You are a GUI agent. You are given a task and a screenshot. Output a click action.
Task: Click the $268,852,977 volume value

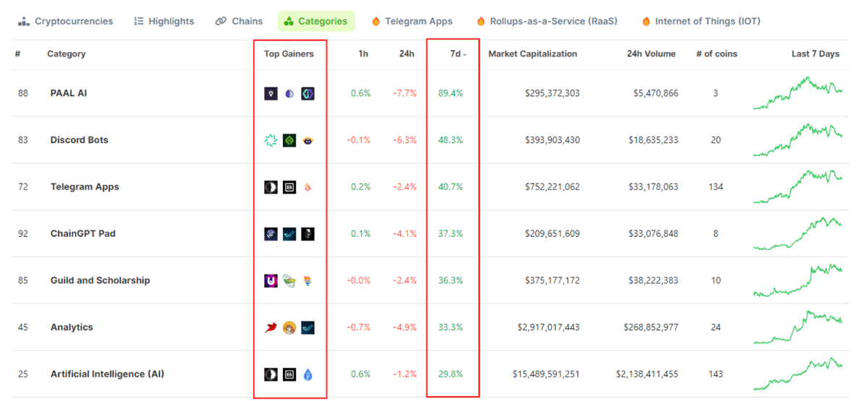point(651,327)
